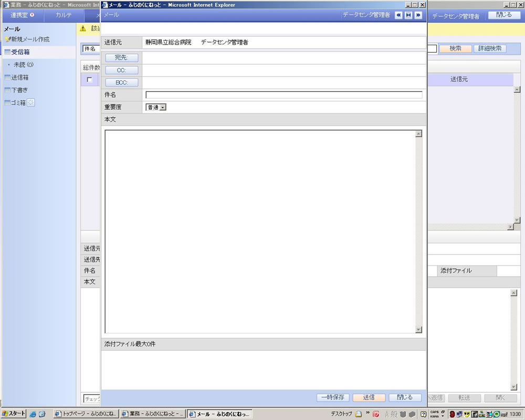Click the 宛先 recipient button

[122, 58]
